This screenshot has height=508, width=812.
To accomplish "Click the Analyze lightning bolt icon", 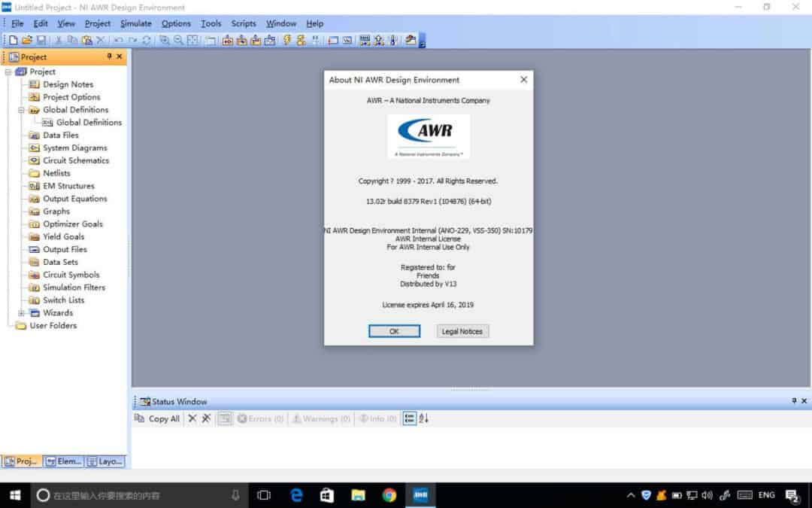I will pyautogui.click(x=287, y=40).
